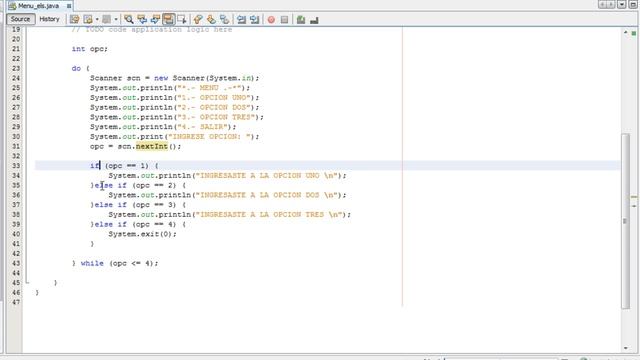Click the Back navigation icon in editor toolbar
The height and width of the screenshot is (360, 640).
(x=88, y=19)
